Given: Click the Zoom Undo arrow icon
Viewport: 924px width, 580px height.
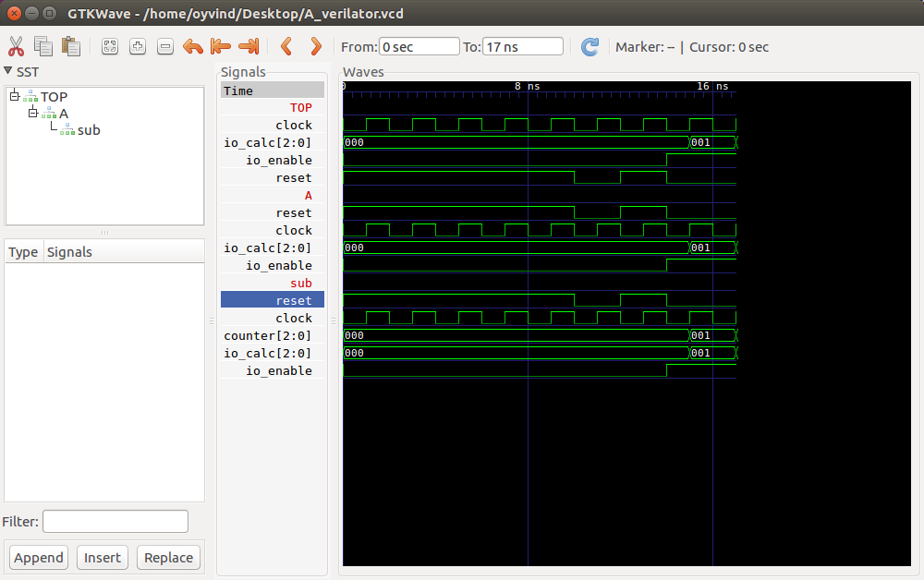Looking at the screenshot, I should 193,46.
